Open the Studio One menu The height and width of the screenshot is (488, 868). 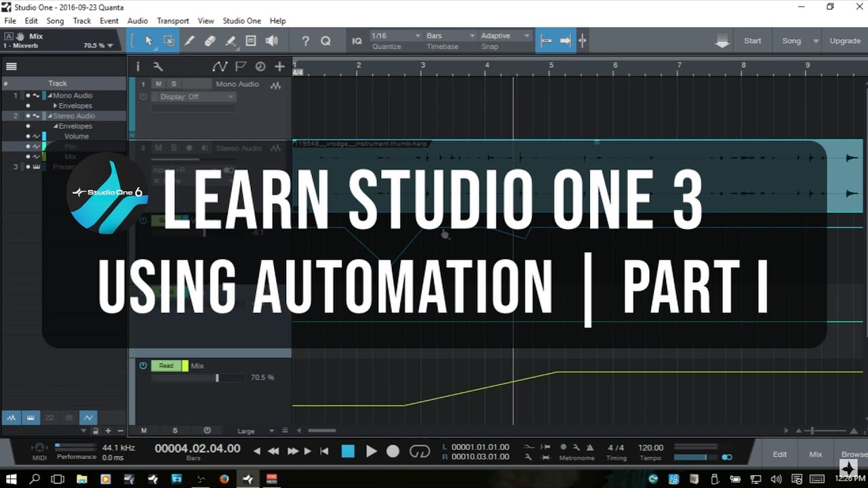tap(241, 21)
